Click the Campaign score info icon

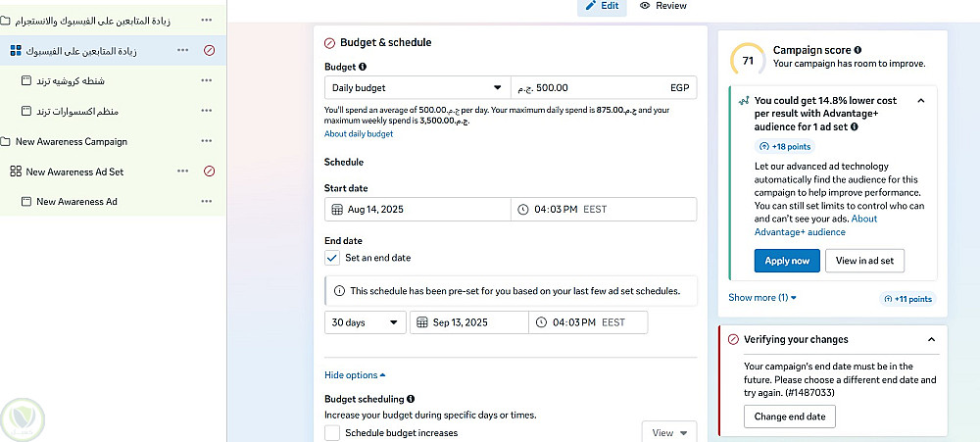point(857,50)
